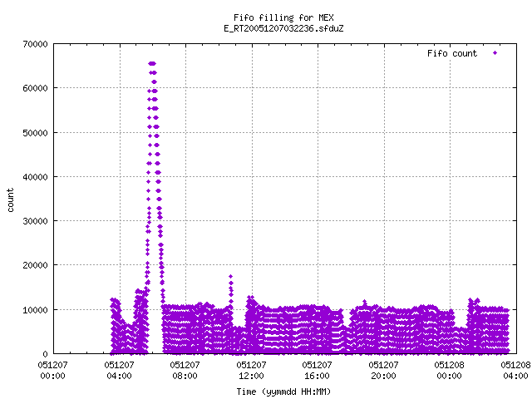Click the 051207 04:00 x-axis tick label
The image size is (532, 399).
click(119, 371)
